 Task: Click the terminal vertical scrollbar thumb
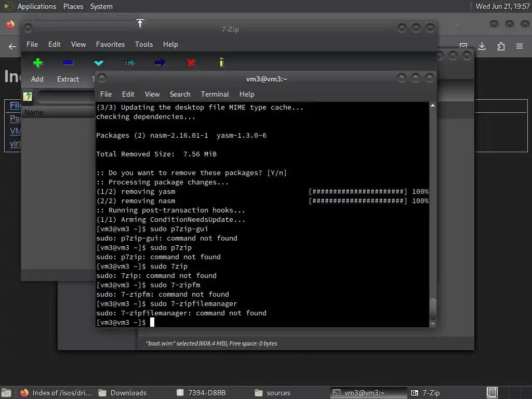(x=433, y=309)
